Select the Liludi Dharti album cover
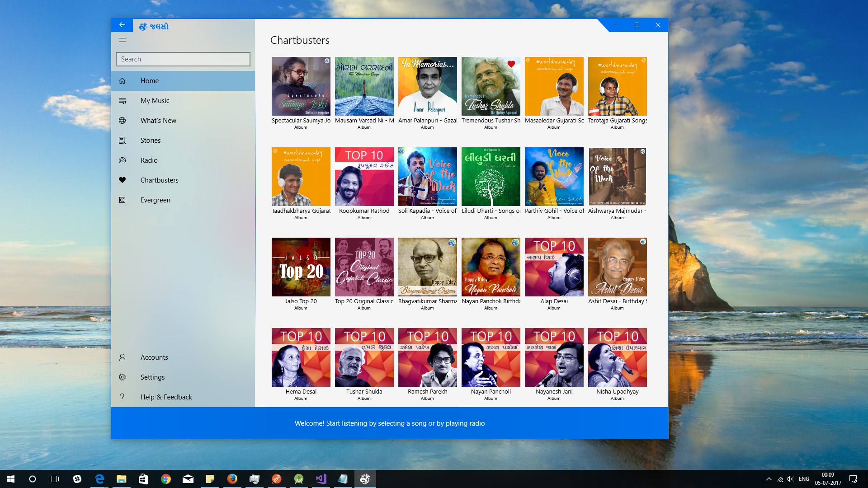Screen dimensions: 868x488 point(491,177)
